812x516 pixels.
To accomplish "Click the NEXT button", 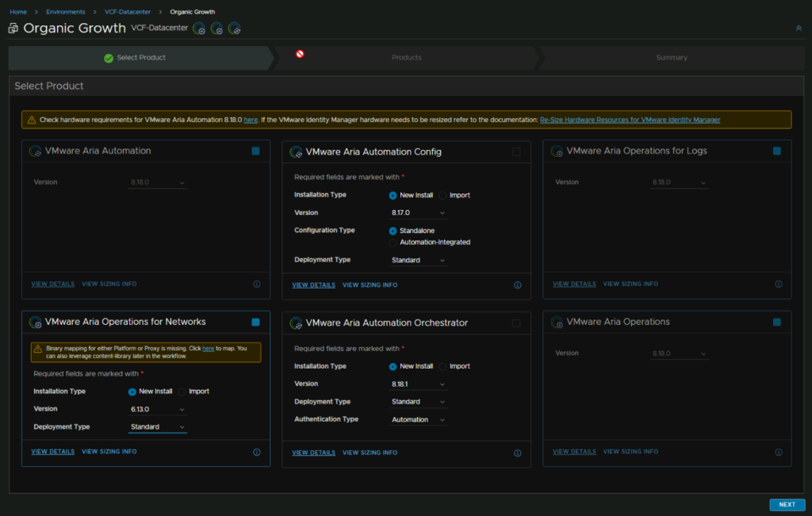I will pyautogui.click(x=787, y=505).
